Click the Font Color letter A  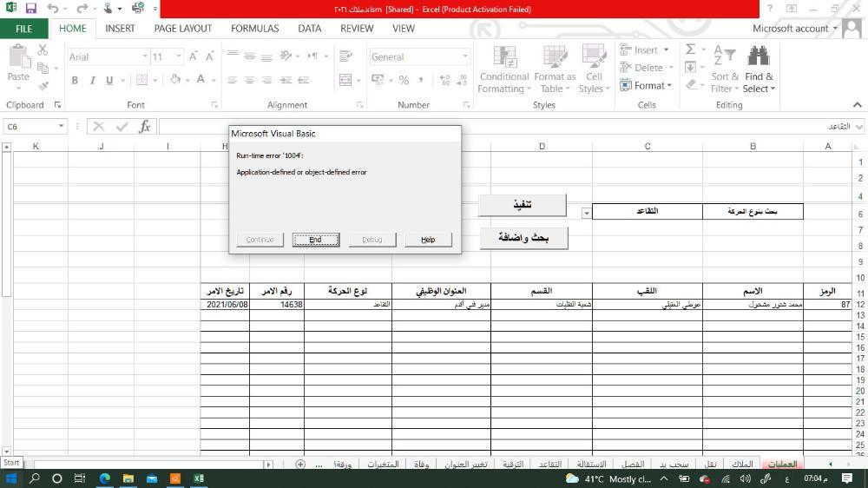point(201,80)
